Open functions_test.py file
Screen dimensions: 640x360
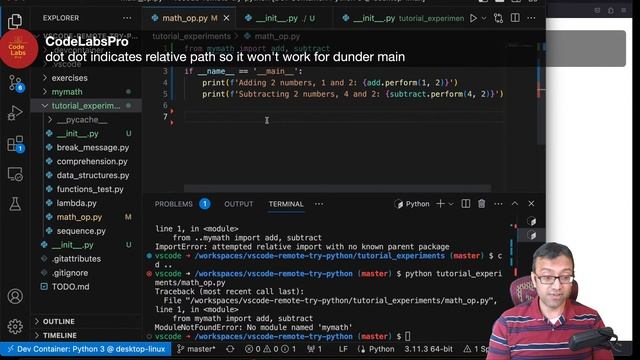[90, 189]
